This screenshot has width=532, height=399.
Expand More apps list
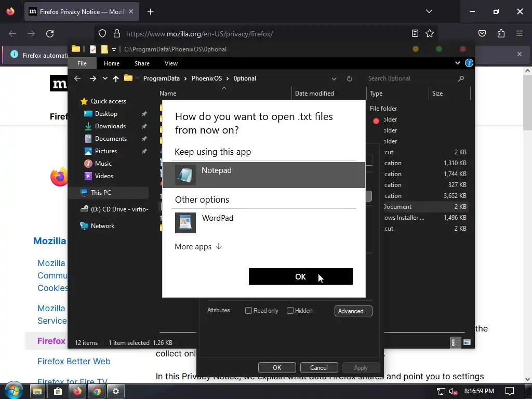click(198, 247)
